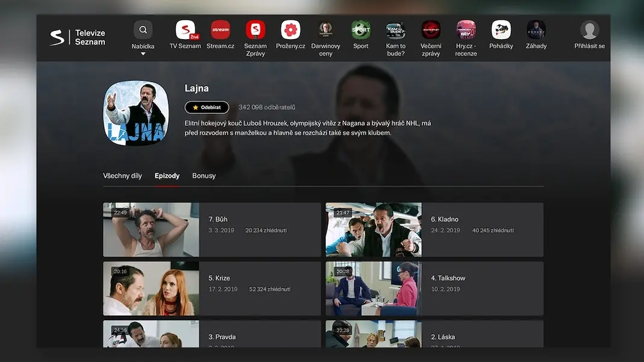Click the Lajna show poster image
Screen dimensions: 644x362
click(x=136, y=113)
